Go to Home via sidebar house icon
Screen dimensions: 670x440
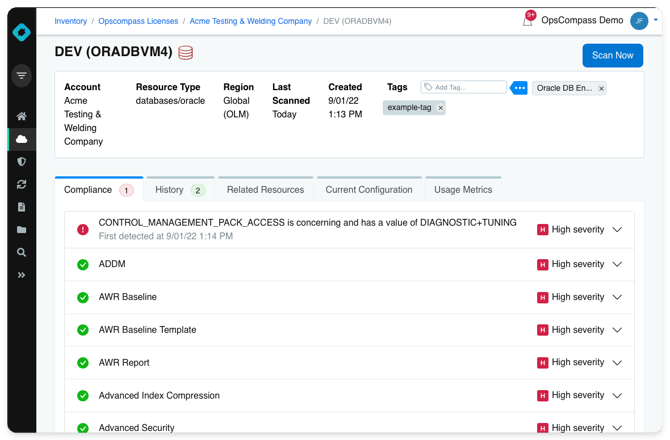pos(21,116)
